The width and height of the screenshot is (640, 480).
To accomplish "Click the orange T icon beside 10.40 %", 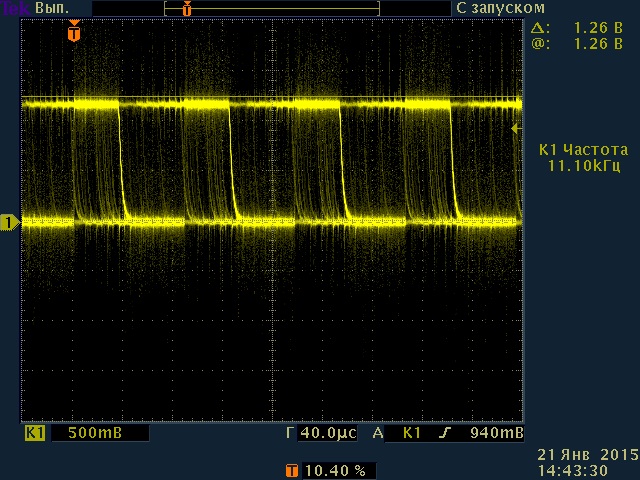I will click(291, 470).
